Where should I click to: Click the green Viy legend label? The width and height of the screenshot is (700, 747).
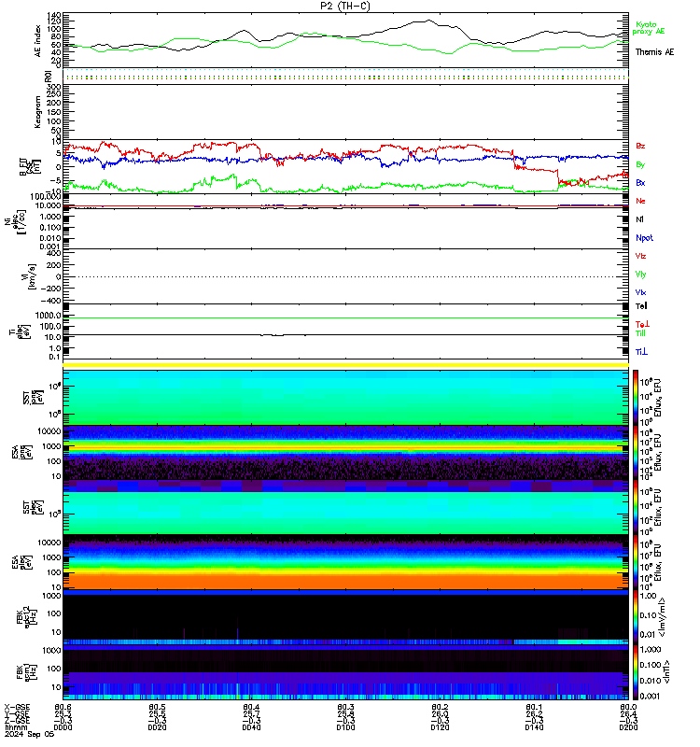point(640,275)
